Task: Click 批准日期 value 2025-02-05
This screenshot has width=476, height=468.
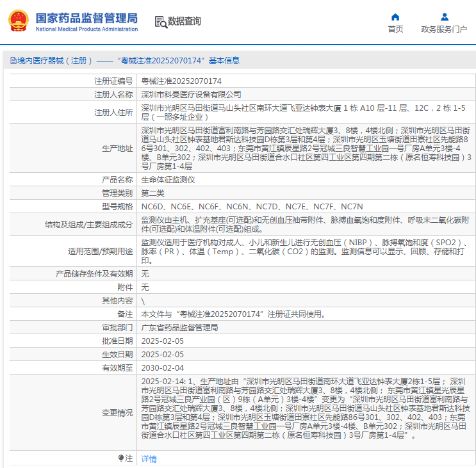Action: 163,341
